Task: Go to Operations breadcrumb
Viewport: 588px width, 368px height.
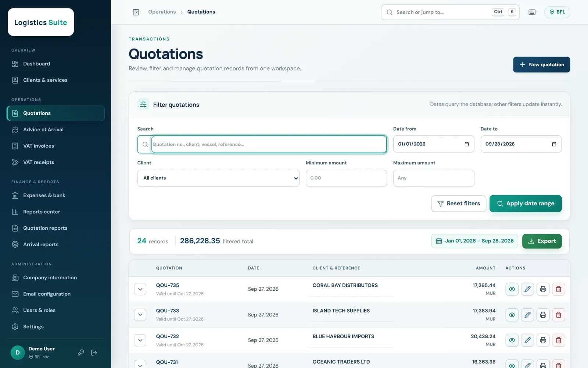Action: pos(162,12)
